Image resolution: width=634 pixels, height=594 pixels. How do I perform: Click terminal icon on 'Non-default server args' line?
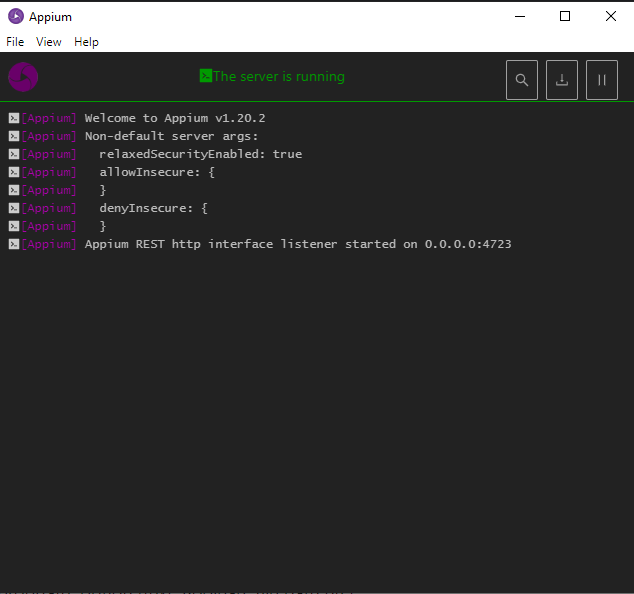pyautogui.click(x=14, y=136)
